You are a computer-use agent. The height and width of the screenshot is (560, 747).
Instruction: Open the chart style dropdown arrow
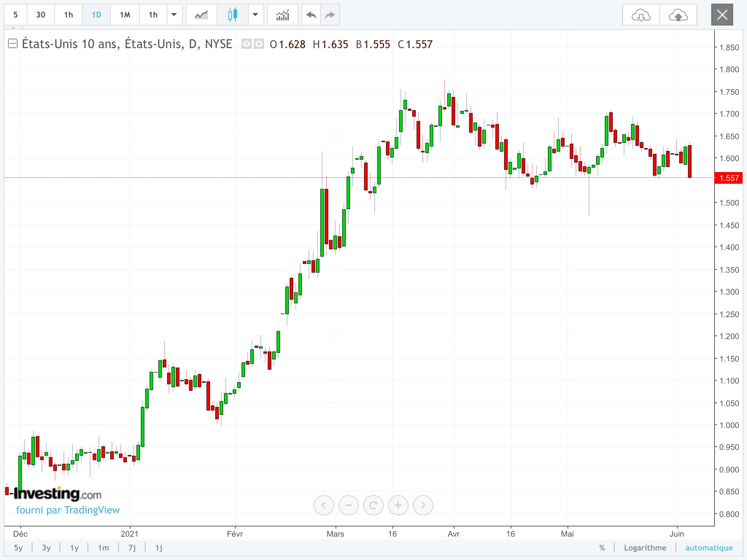click(x=255, y=15)
